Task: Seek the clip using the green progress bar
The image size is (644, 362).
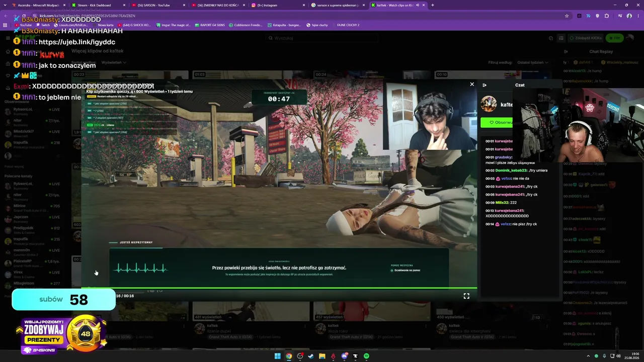Action: pyautogui.click(x=279, y=288)
